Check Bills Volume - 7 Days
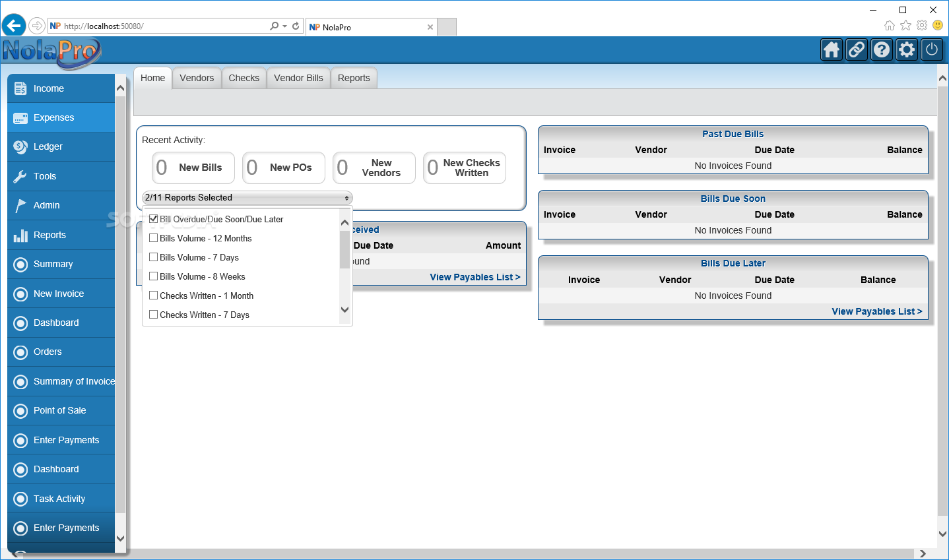949x560 pixels. click(x=154, y=257)
